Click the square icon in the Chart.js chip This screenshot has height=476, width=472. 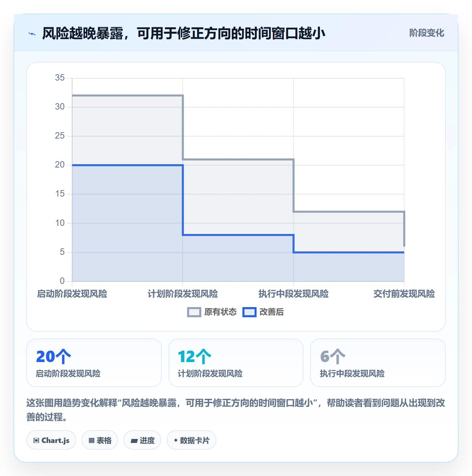point(36,441)
